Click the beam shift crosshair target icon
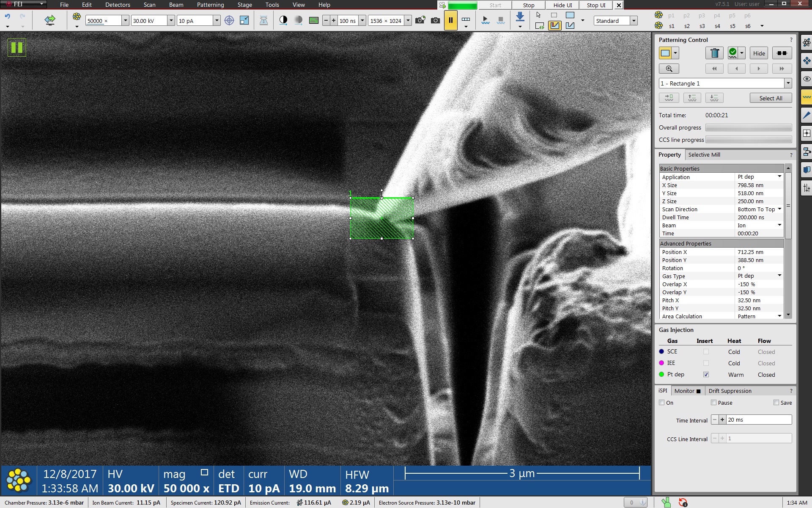This screenshot has height=508, width=812. (x=229, y=20)
